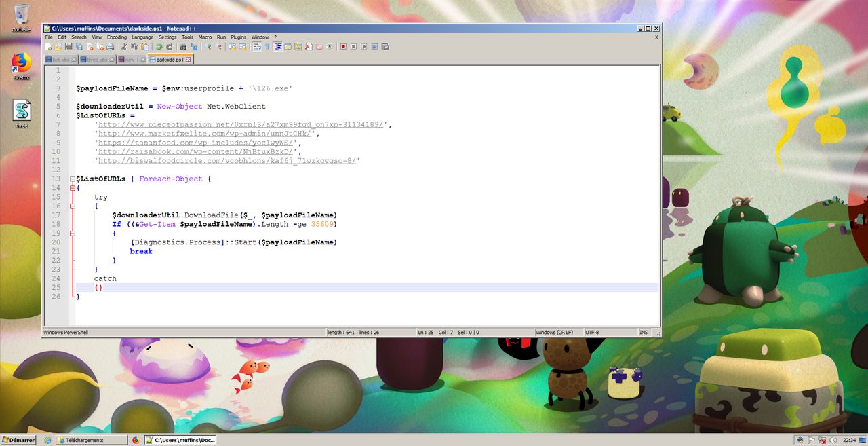The width and height of the screenshot is (868, 446).
Task: Open the Function List panel icon
Action: click(309, 47)
